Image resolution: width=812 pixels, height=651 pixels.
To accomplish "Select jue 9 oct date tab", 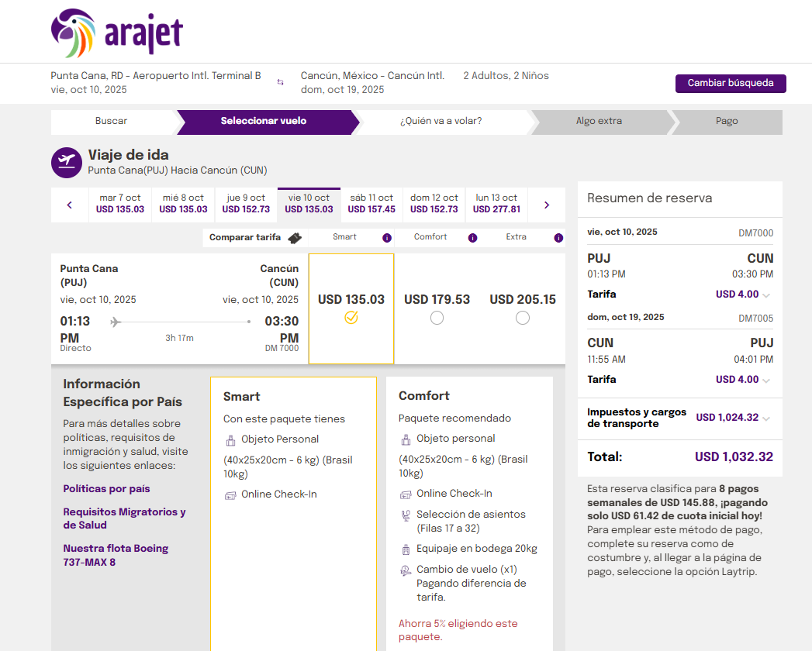I will (246, 204).
